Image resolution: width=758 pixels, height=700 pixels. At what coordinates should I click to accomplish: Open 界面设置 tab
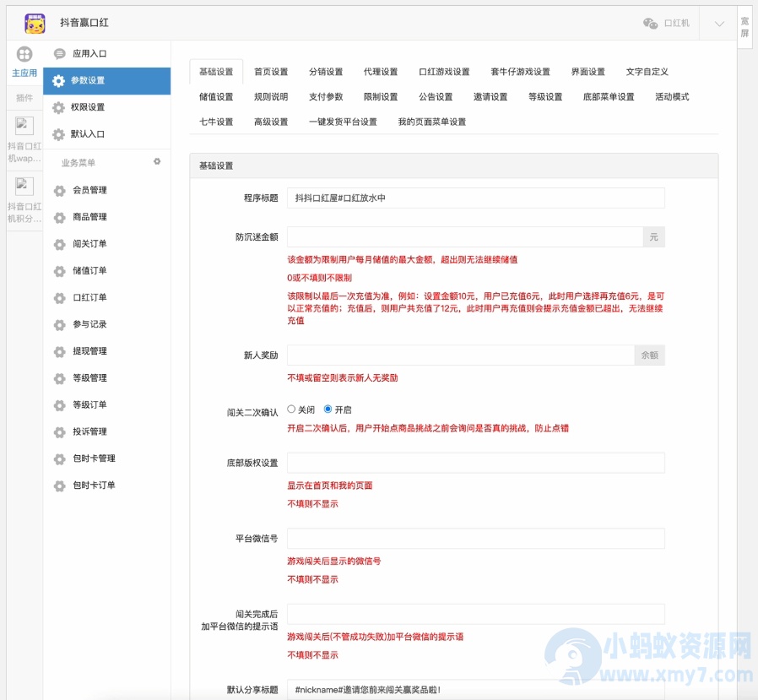587,72
